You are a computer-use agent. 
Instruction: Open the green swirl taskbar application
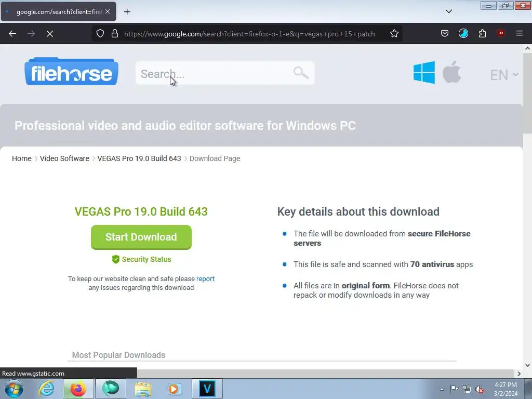tap(111, 389)
